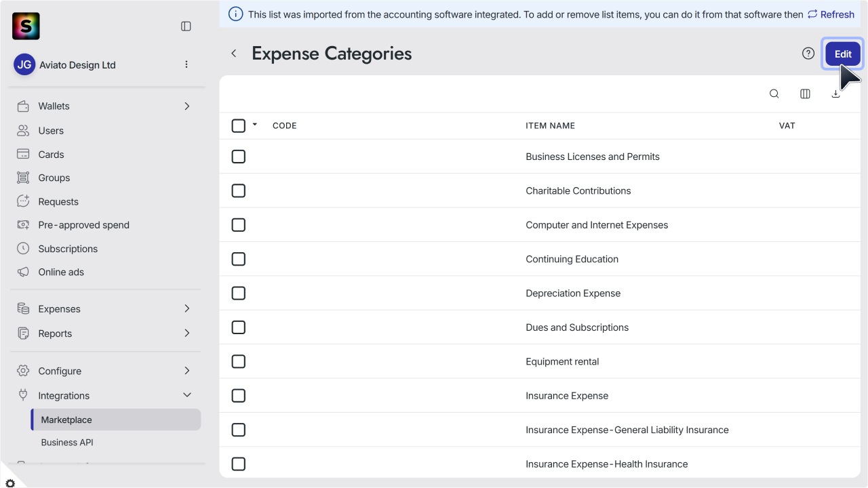This screenshot has height=488, width=868.
Task: Collapse sidebar using panel toggle icon
Action: click(186, 26)
